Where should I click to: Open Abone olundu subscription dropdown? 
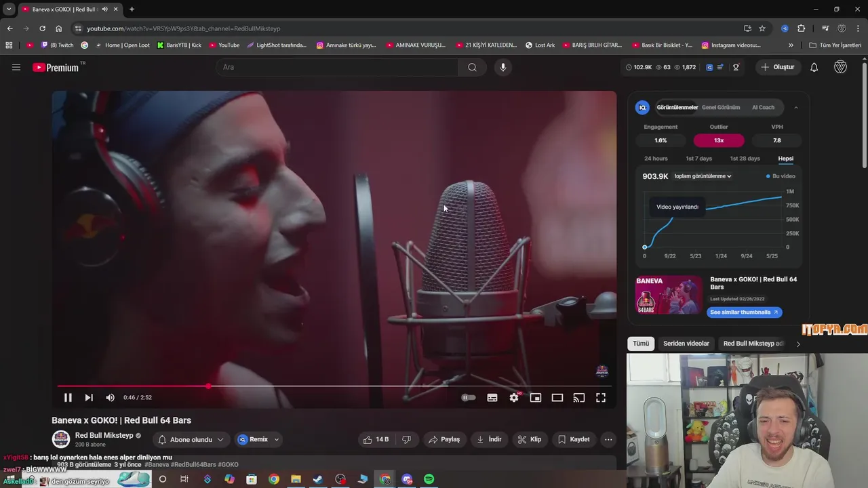pyautogui.click(x=191, y=440)
